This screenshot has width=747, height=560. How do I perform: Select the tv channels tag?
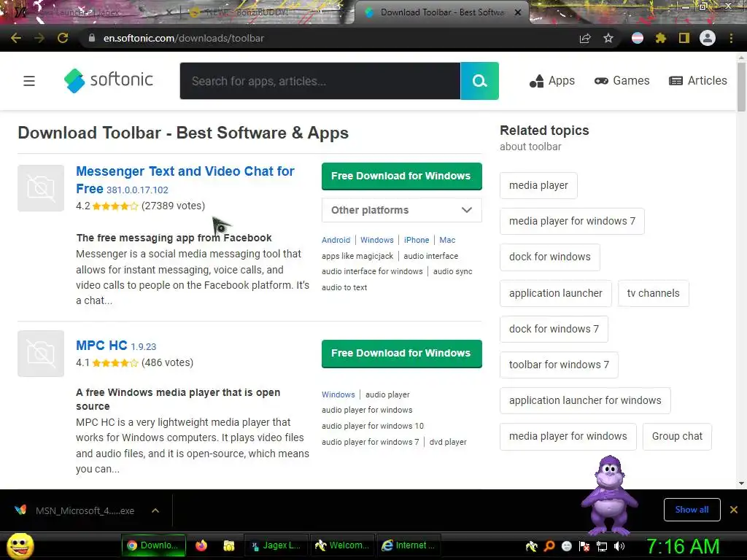pos(653,293)
